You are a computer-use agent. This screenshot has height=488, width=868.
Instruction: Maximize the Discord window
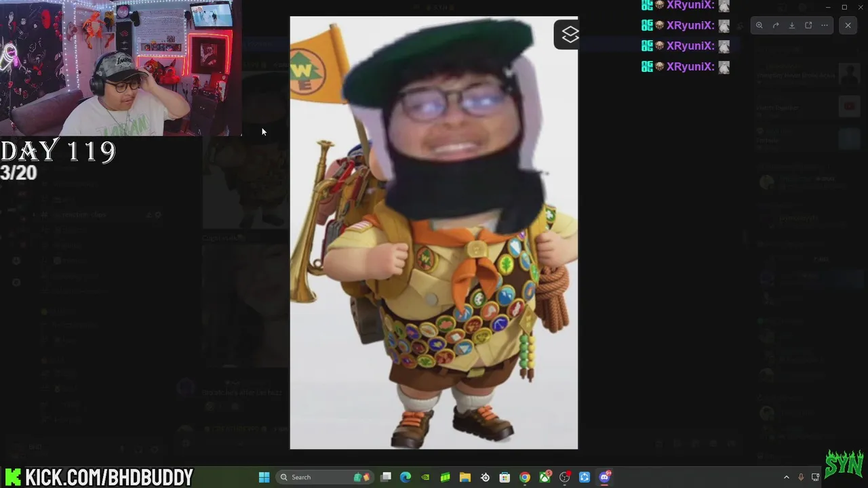tap(844, 7)
